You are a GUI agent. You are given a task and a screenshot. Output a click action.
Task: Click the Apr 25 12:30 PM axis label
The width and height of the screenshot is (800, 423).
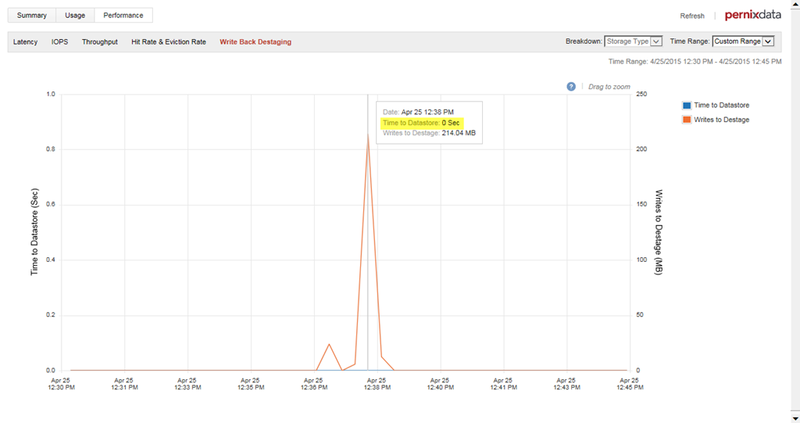pos(61,384)
